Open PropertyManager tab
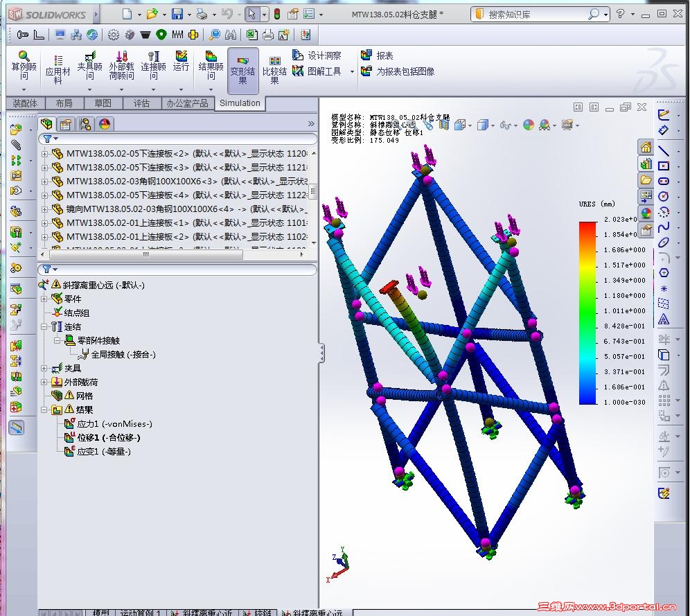Image resolution: width=690 pixels, height=616 pixels. point(66,124)
